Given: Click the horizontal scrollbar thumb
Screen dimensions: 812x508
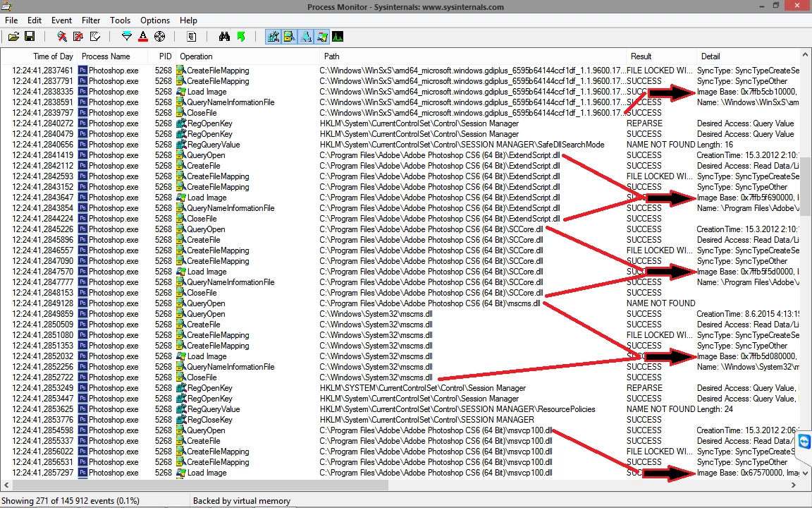Looking at the screenshot, I should tap(200, 485).
